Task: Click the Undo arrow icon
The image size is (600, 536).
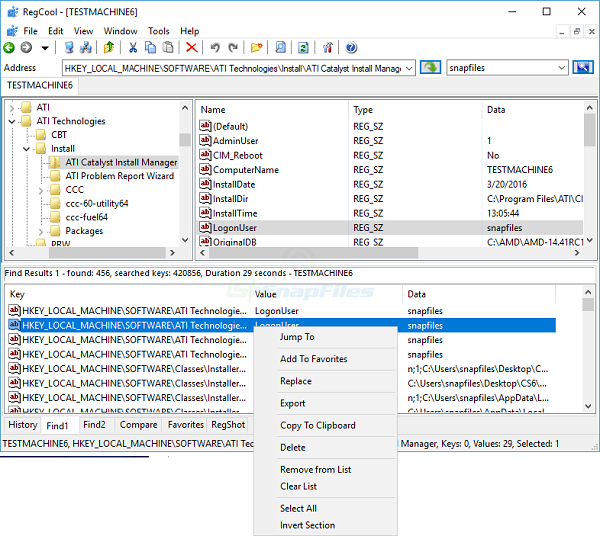Action: tap(215, 47)
